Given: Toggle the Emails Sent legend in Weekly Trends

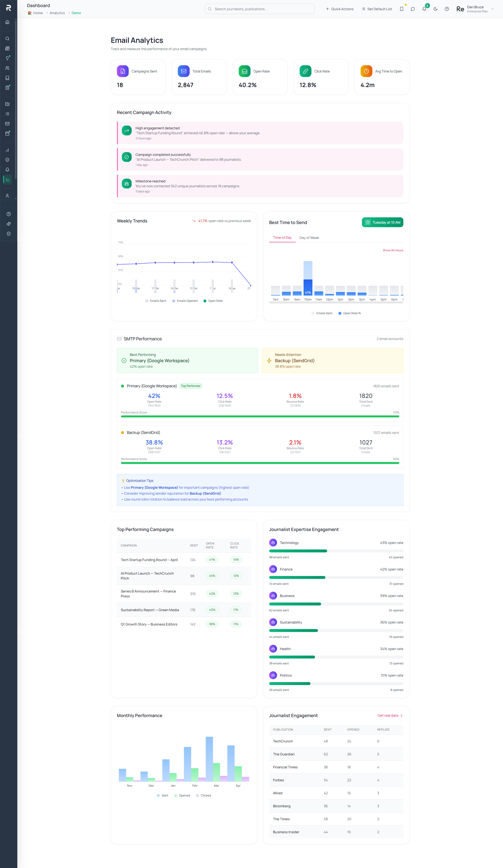Looking at the screenshot, I should (x=156, y=301).
